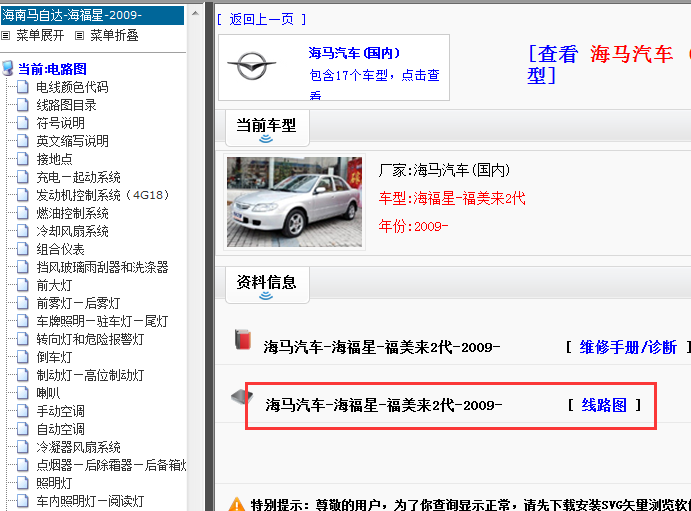Click the computer icon beside 当前:电路图
This screenshot has height=511, width=691.
coord(7,69)
